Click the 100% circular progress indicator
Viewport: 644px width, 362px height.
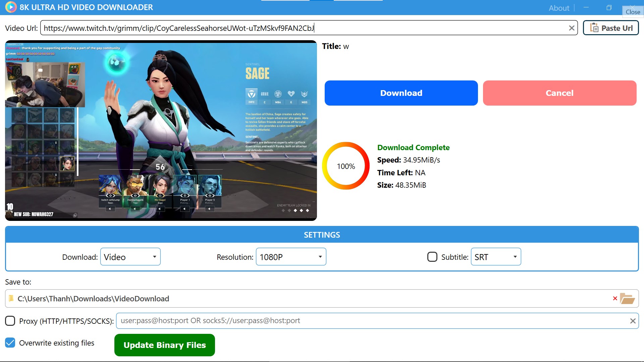[345, 166]
